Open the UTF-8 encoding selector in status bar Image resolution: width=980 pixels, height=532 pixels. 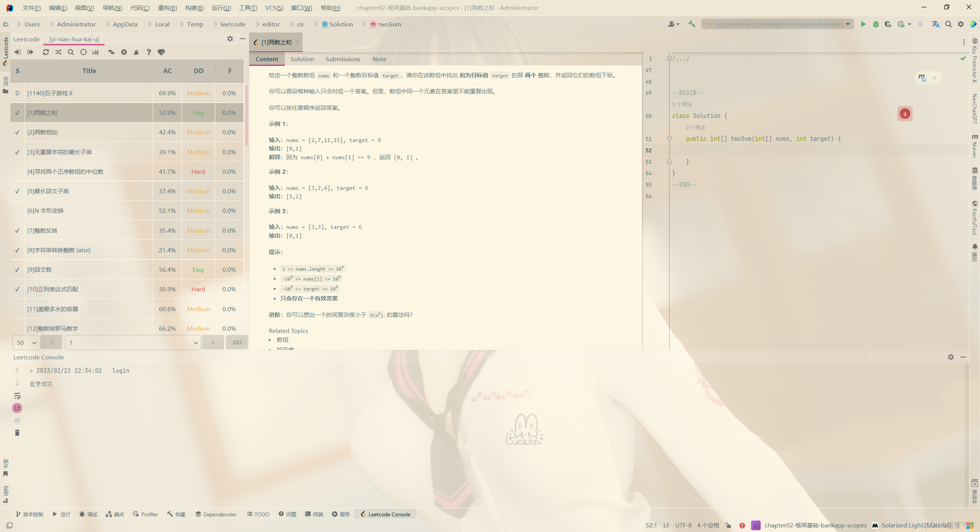[683, 525]
